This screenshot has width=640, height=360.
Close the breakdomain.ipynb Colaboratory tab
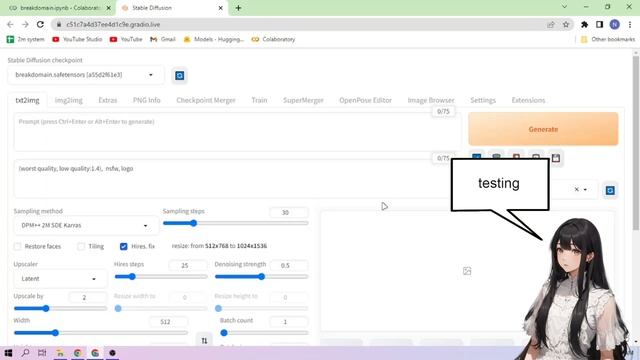click(x=109, y=8)
